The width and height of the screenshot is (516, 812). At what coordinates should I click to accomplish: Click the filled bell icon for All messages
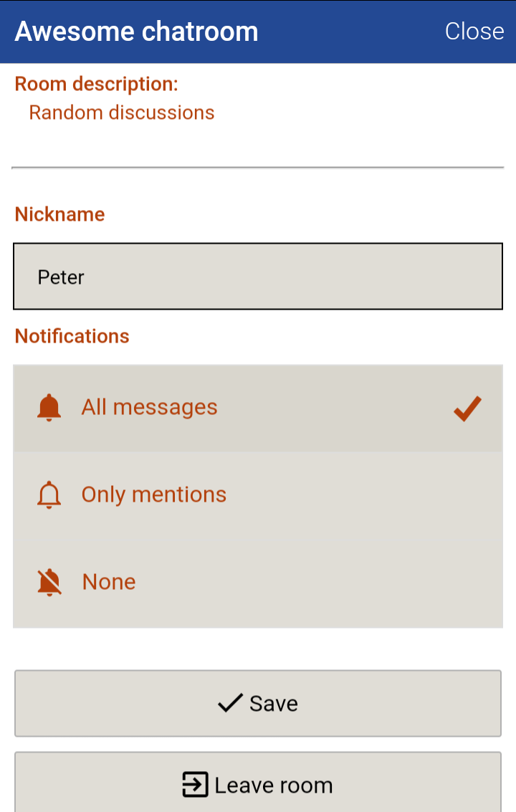tap(49, 408)
